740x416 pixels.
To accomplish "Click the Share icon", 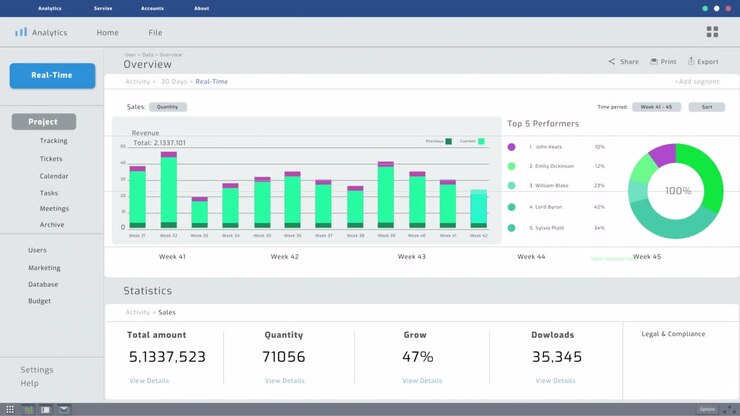I will click(612, 61).
